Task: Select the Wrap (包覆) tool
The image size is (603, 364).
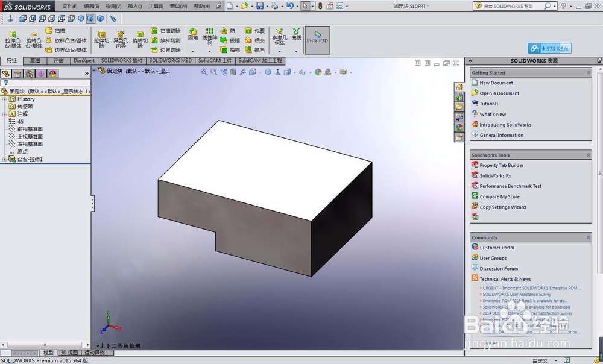Action: [x=255, y=31]
